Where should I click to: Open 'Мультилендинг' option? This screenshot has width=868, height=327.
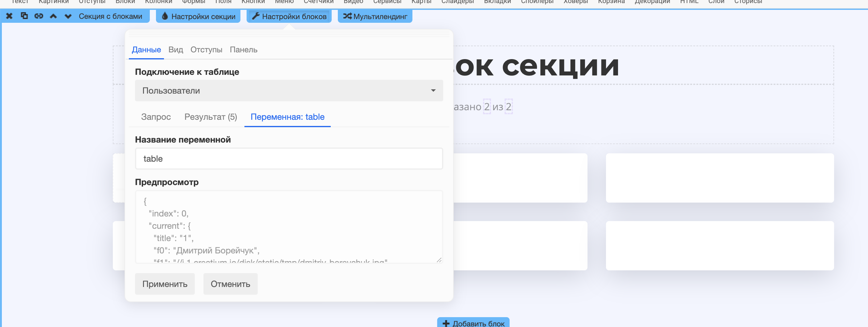click(x=375, y=16)
